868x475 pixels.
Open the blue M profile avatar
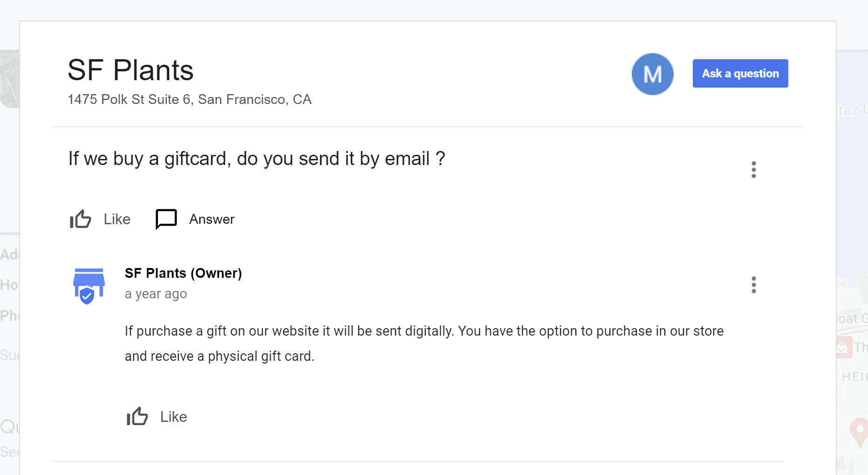(x=652, y=74)
